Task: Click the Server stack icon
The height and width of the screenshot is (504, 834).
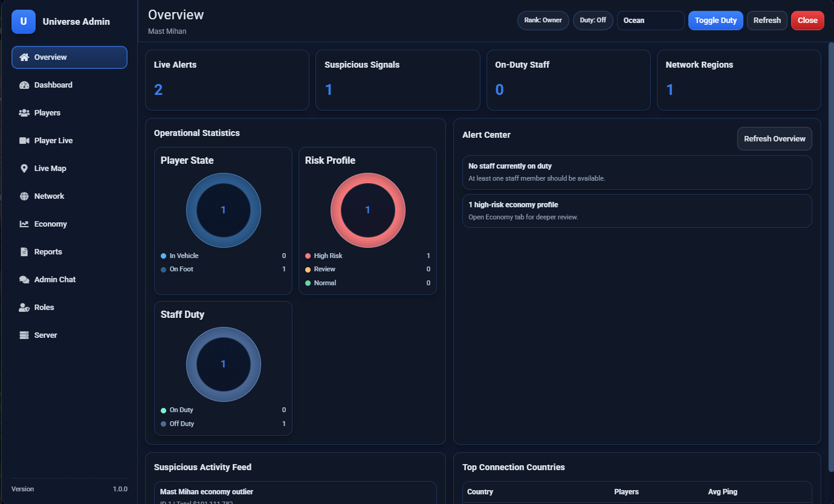Action: 24,335
